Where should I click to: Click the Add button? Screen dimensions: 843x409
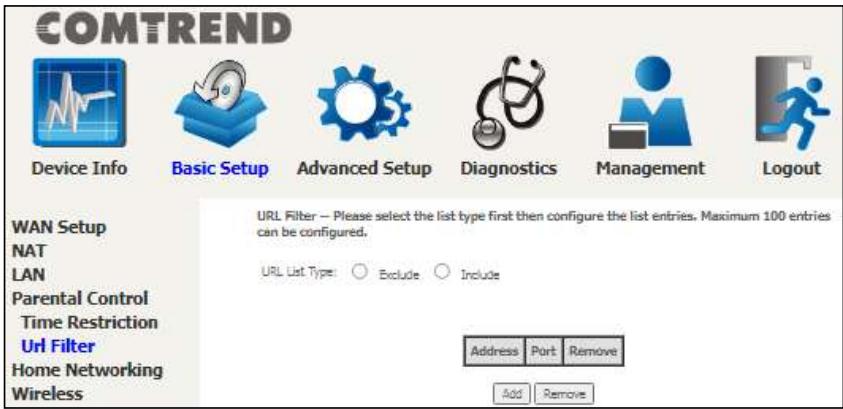(x=512, y=394)
